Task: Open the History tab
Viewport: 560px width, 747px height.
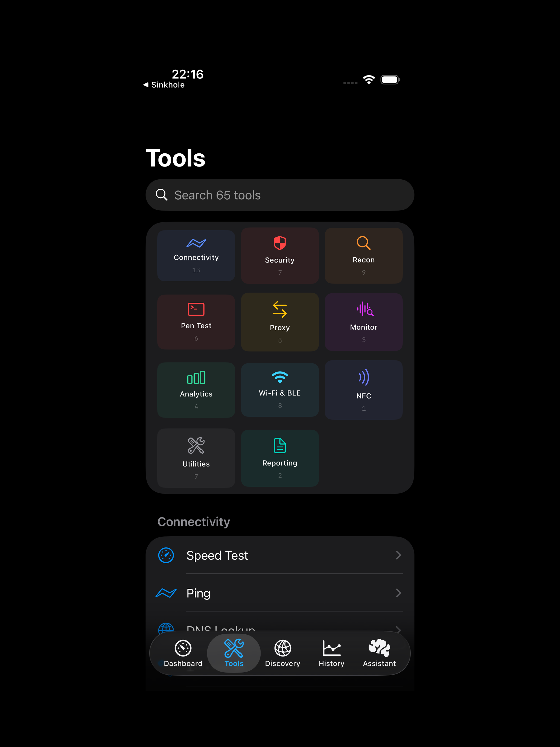Action: click(x=331, y=653)
